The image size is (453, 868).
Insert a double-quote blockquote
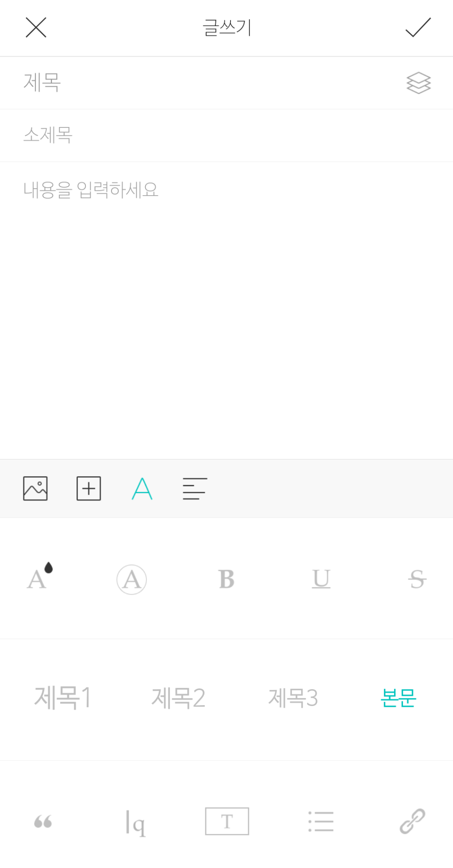tap(43, 822)
